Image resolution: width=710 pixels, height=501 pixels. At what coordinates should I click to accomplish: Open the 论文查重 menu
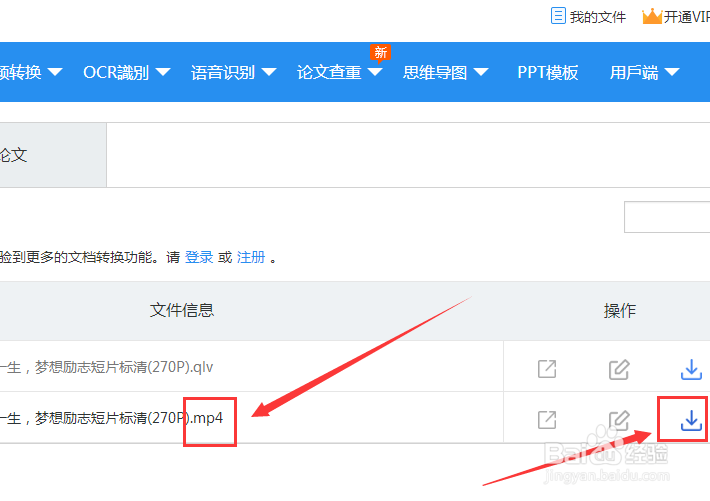coord(329,72)
